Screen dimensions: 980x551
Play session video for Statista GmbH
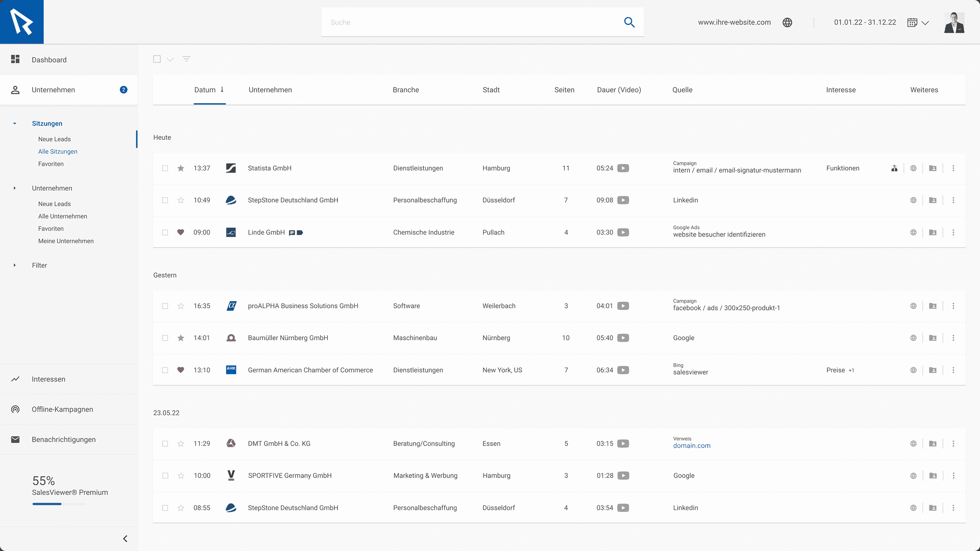coord(623,168)
